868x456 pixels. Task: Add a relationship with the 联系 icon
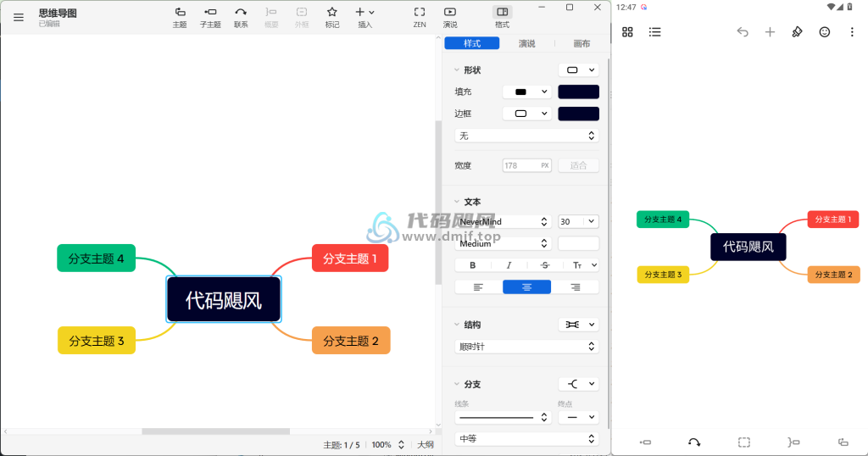(241, 17)
